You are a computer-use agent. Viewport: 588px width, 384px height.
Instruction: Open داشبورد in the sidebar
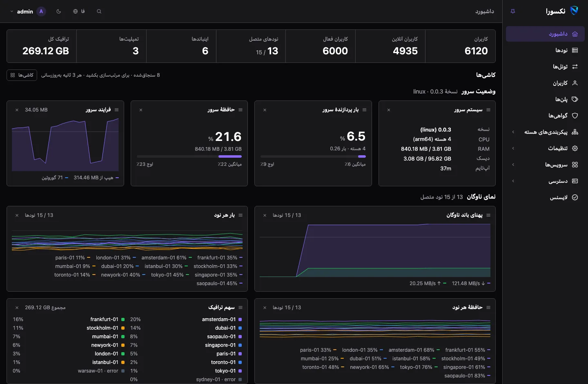pyautogui.click(x=545, y=34)
